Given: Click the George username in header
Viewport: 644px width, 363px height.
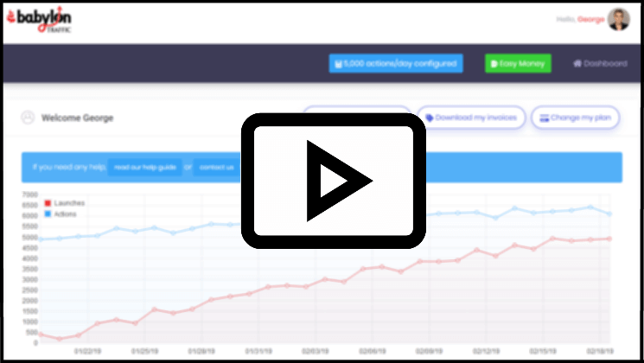Looking at the screenshot, I should 590,19.
